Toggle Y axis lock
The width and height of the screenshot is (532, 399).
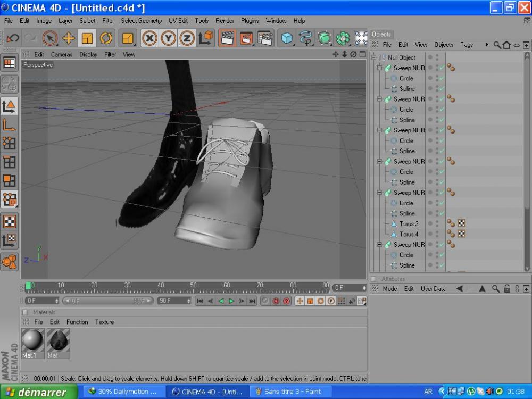coord(169,38)
